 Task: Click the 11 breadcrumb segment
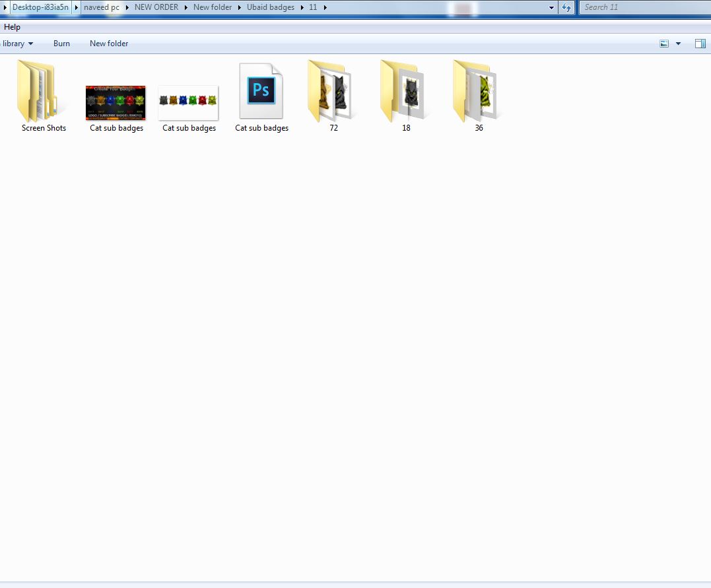[x=313, y=7]
